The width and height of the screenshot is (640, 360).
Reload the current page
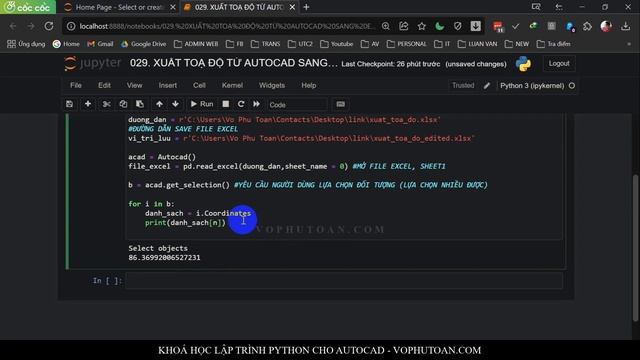(x=49, y=26)
